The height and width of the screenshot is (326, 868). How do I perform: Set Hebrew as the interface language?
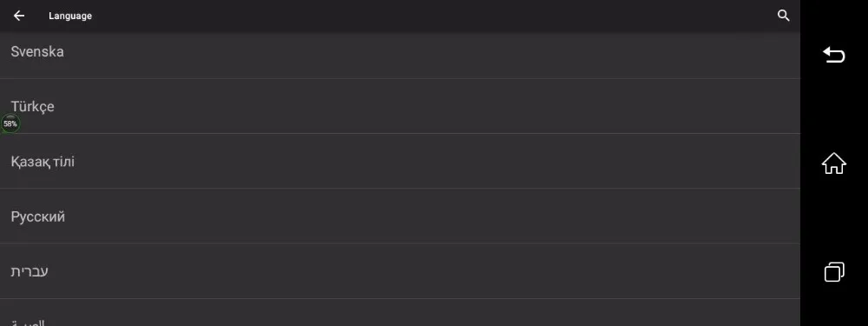tap(400, 271)
